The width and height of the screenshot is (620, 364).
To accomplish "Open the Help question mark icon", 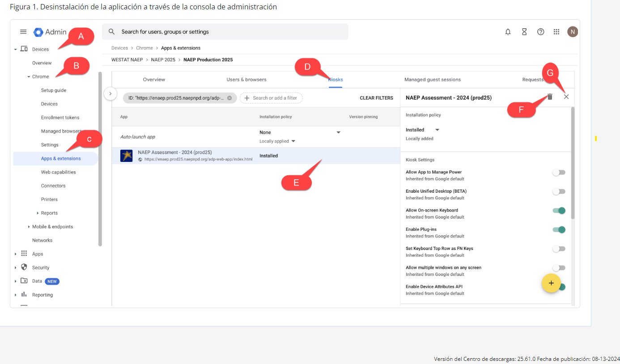I will coord(540,32).
